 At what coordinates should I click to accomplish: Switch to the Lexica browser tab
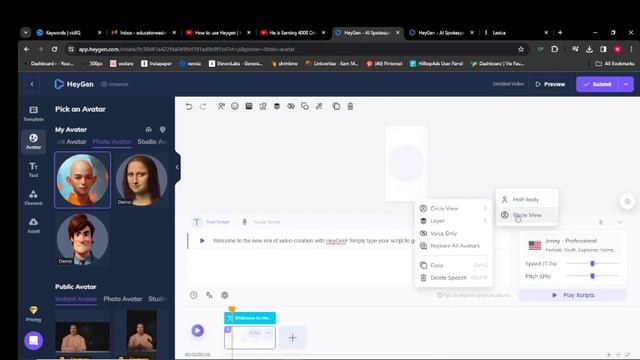[x=516, y=33]
